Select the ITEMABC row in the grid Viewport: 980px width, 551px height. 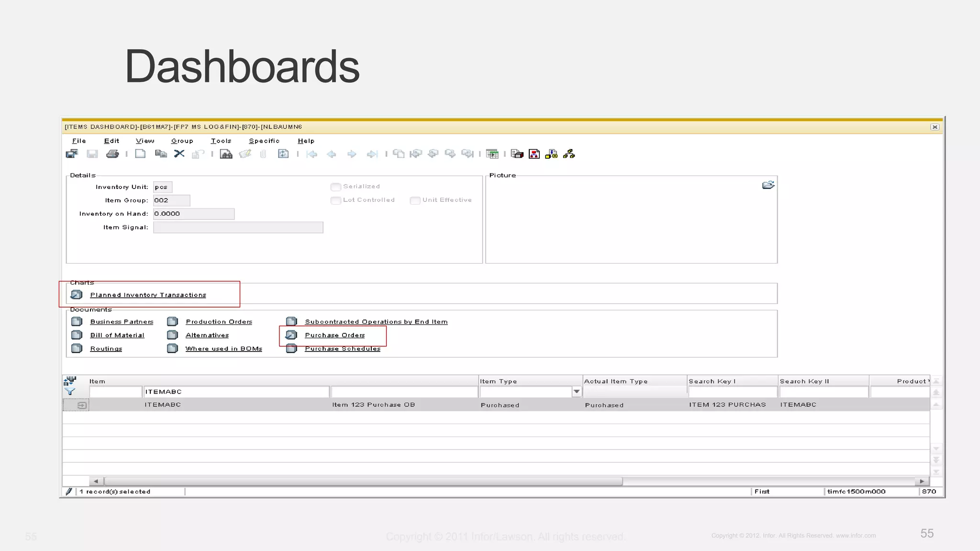click(163, 405)
